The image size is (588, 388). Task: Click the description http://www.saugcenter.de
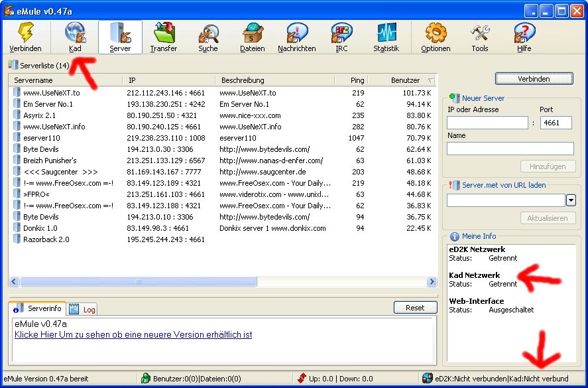coord(263,172)
